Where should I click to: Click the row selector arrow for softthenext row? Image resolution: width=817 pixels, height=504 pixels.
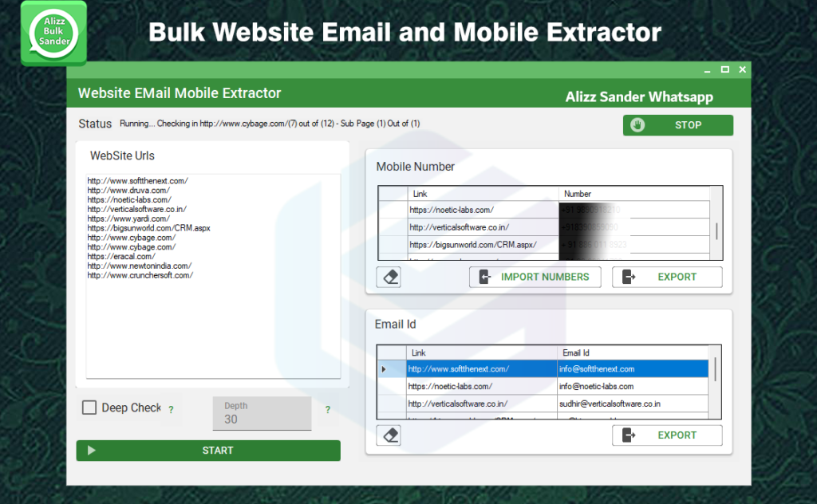point(384,369)
